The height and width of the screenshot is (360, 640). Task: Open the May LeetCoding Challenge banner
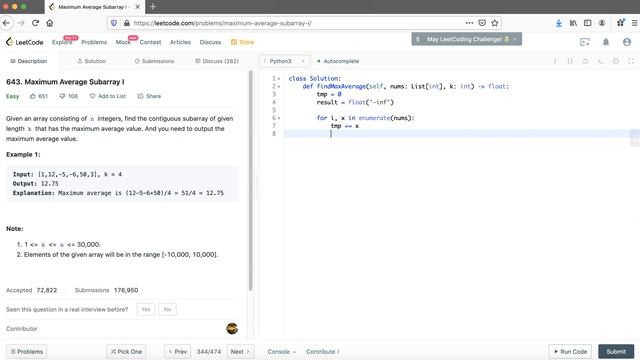point(464,39)
